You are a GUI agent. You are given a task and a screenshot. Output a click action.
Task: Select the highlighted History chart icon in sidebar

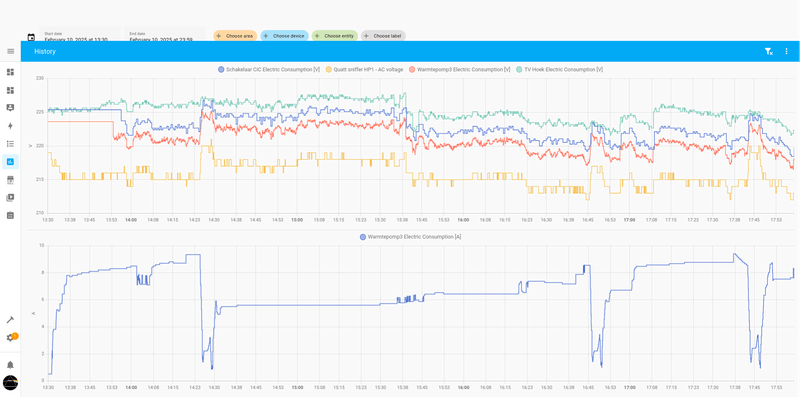(10, 162)
